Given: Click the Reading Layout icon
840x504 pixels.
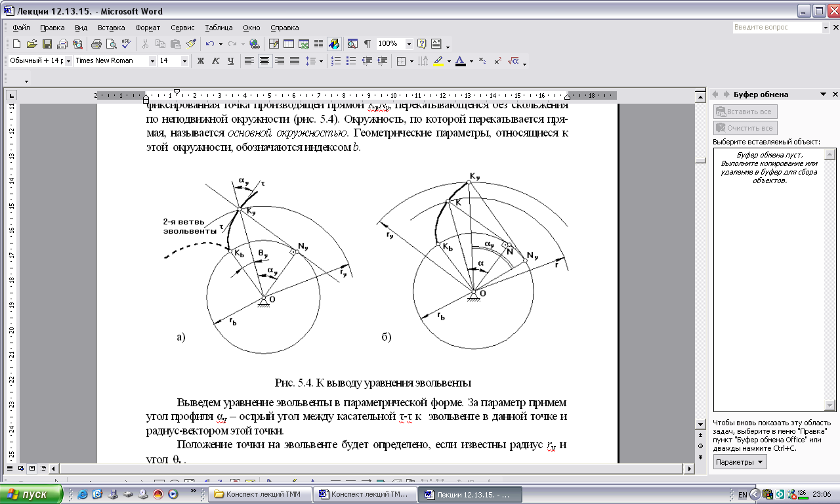Looking at the screenshot, I should pyautogui.click(x=436, y=44).
